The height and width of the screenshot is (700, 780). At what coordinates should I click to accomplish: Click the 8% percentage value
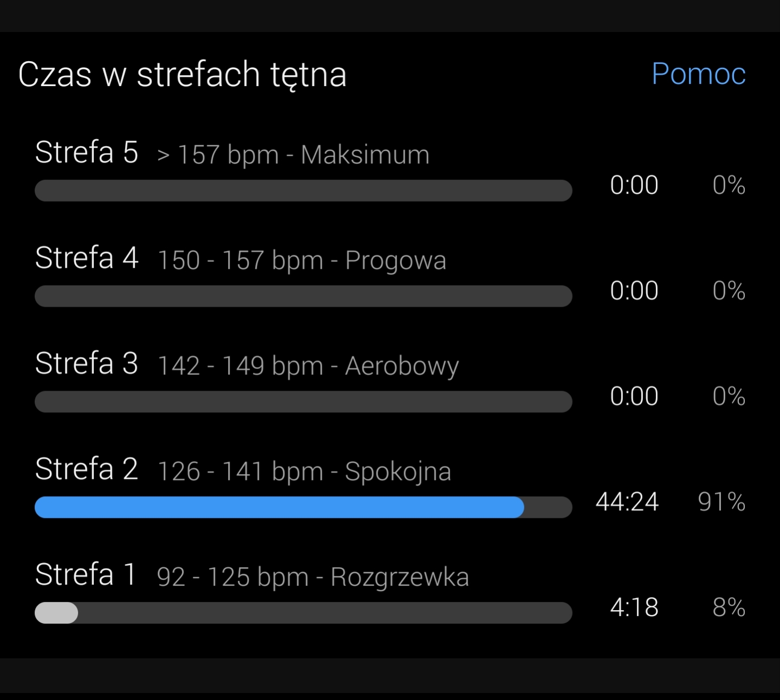(x=729, y=607)
